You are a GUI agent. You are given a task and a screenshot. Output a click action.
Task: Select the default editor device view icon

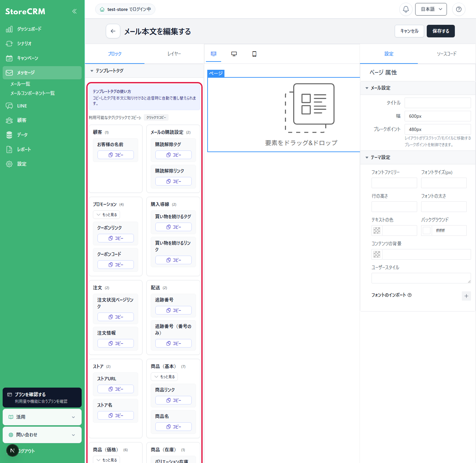[214, 54]
